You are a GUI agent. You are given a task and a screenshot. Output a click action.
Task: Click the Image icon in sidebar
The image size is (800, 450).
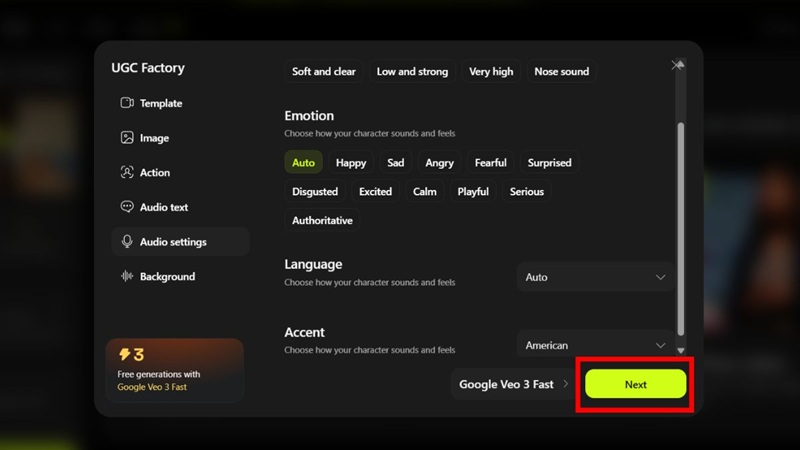(127, 138)
